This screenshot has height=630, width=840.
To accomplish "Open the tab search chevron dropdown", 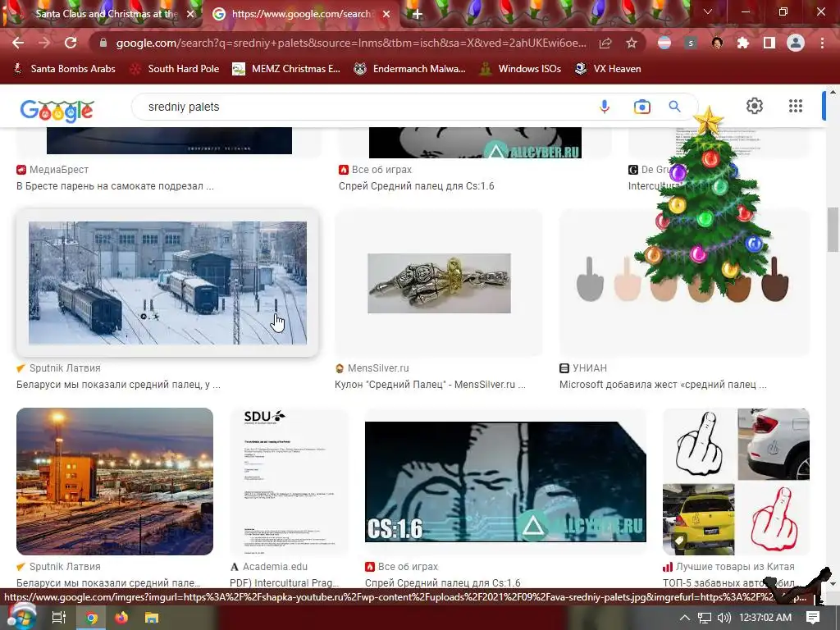I will 708,11.
